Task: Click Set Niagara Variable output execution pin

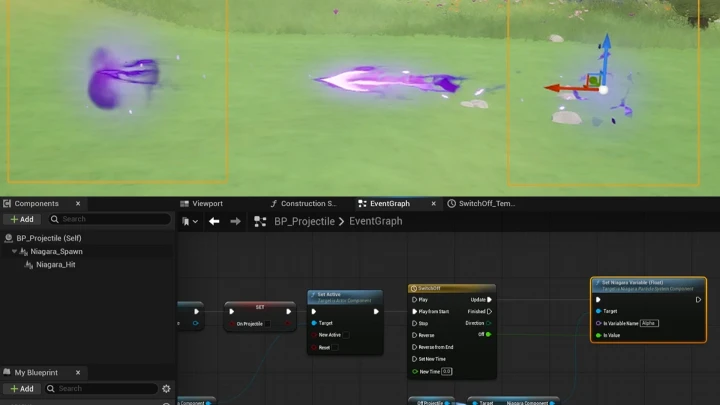Action: tap(698, 300)
